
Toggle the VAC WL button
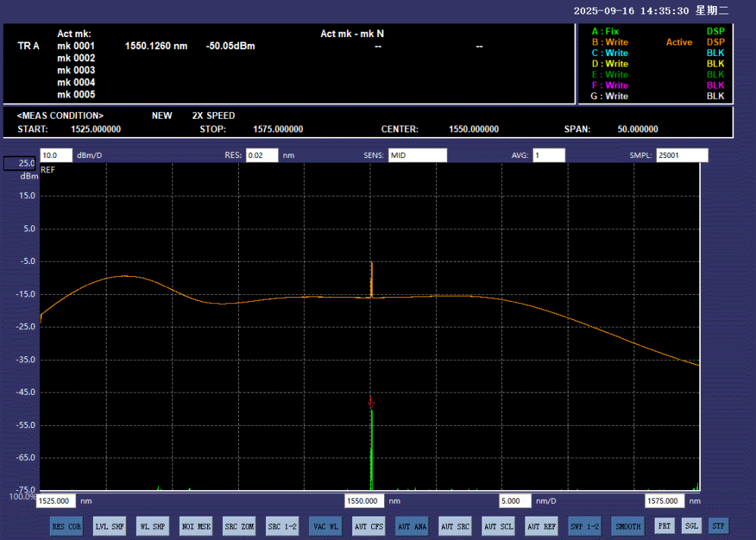coord(326,526)
